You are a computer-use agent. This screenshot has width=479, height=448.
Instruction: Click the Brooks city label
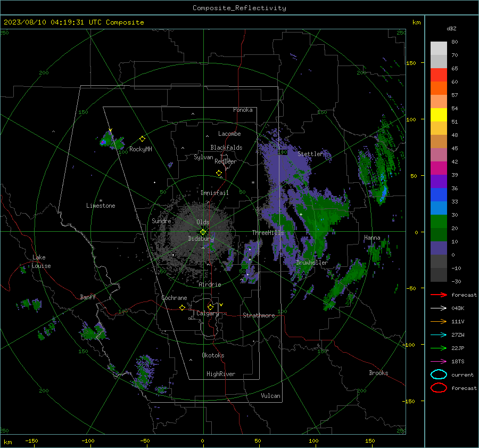378,373
